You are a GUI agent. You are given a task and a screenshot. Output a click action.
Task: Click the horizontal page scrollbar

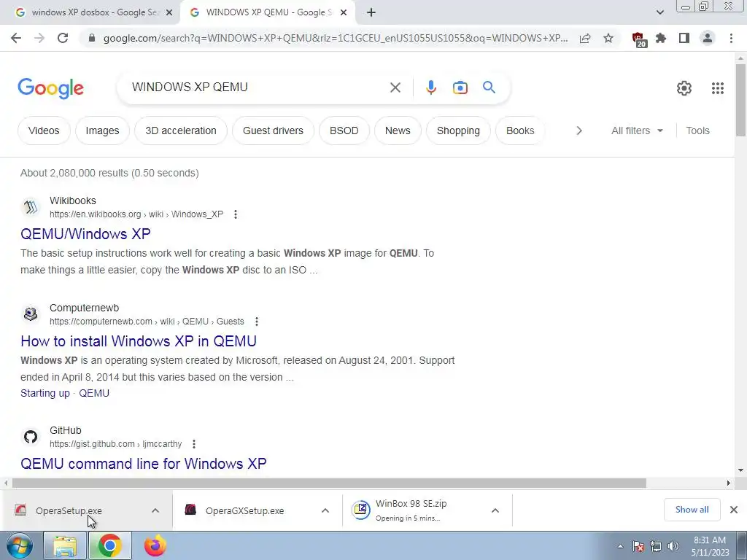(329, 483)
